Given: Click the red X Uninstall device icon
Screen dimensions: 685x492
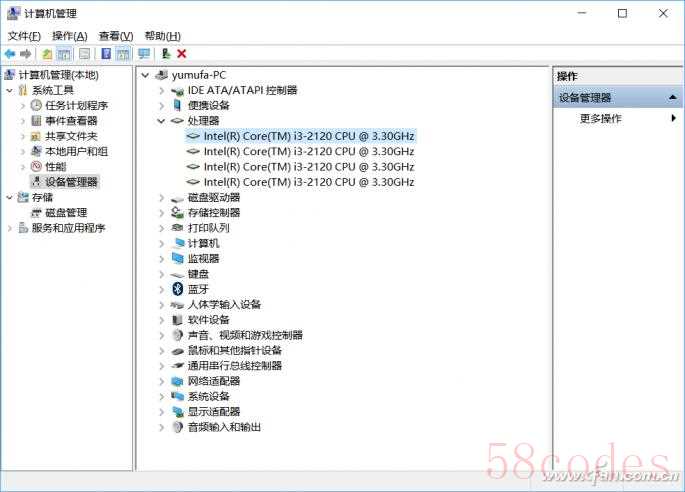Looking at the screenshot, I should point(182,54).
